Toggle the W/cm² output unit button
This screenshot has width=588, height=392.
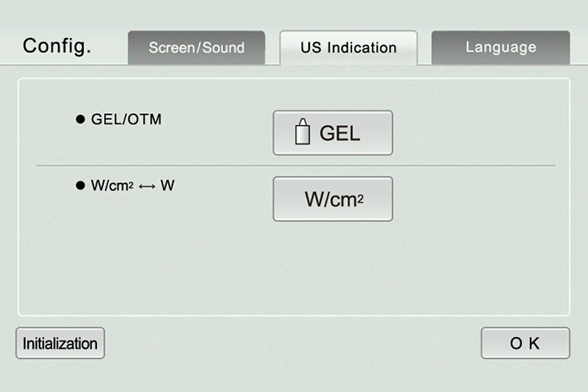pos(333,199)
